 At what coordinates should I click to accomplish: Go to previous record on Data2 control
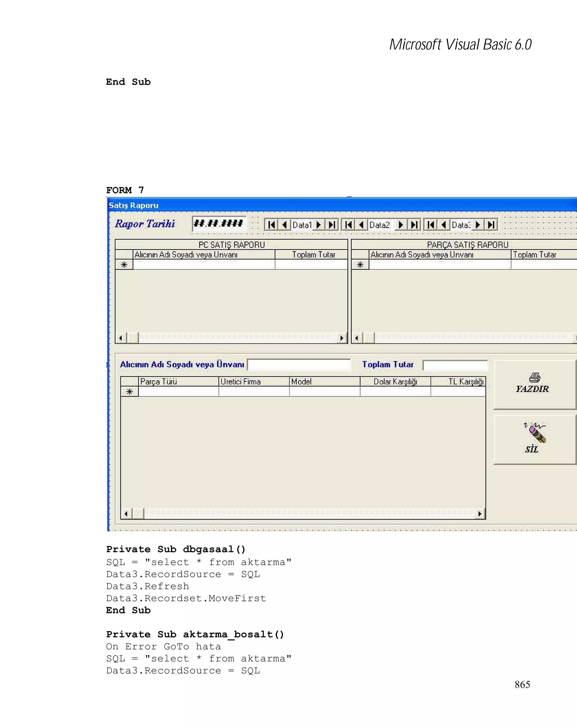(361, 225)
